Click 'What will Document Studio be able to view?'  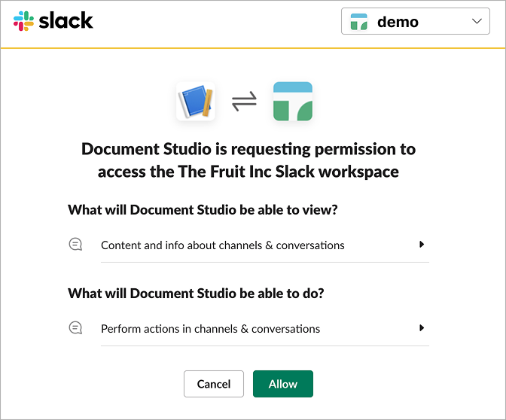(x=203, y=210)
